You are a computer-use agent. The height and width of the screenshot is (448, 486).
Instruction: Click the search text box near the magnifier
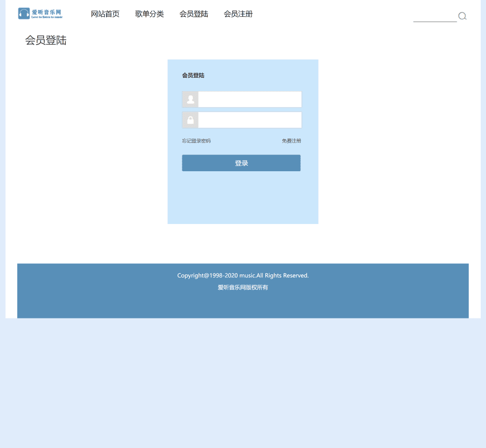[x=434, y=19]
